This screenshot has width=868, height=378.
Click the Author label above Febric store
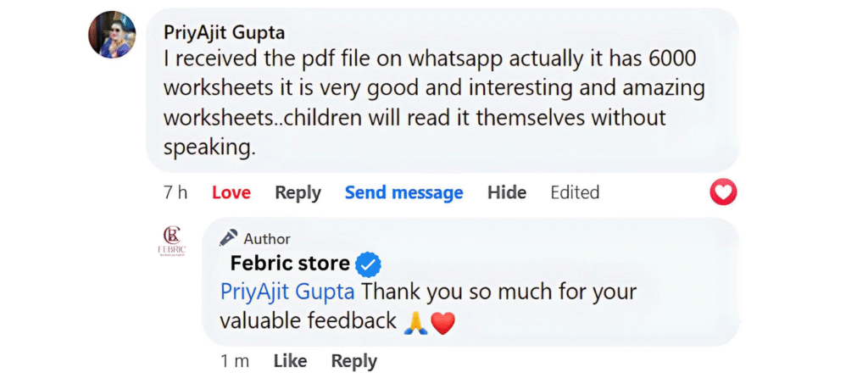[x=267, y=238]
